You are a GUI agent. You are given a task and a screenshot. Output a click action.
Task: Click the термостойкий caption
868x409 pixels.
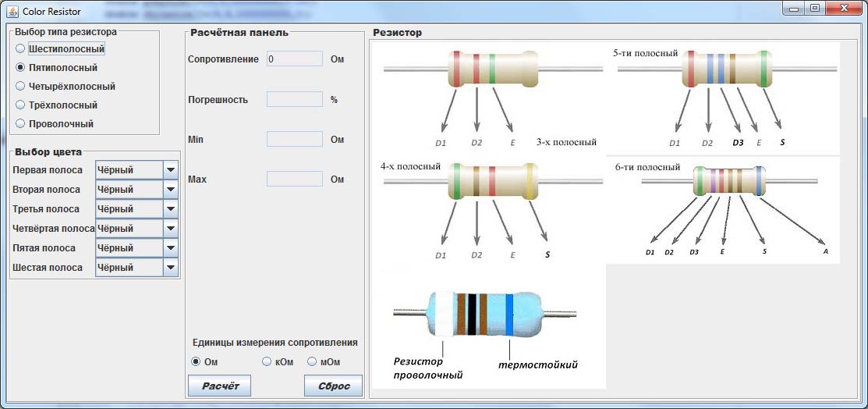[x=538, y=365]
